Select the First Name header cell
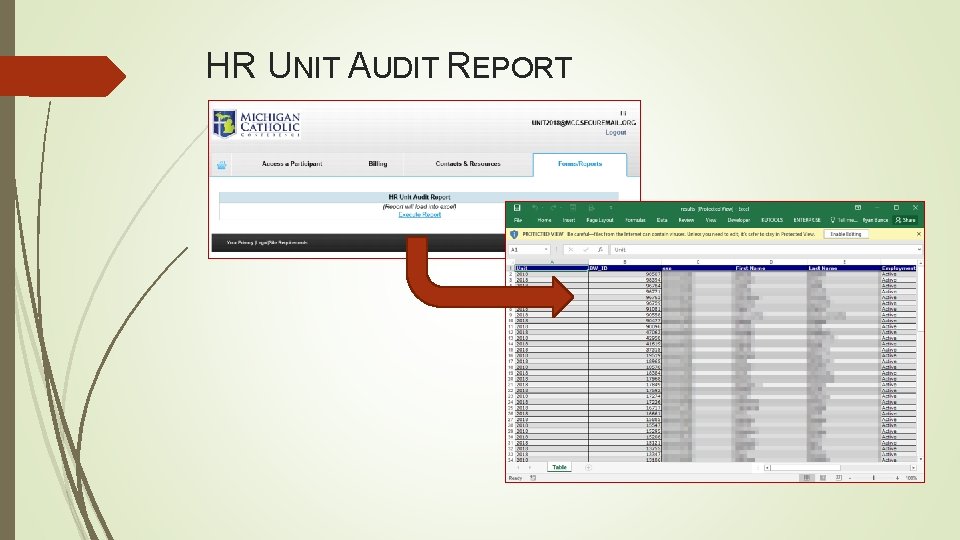 click(770, 268)
